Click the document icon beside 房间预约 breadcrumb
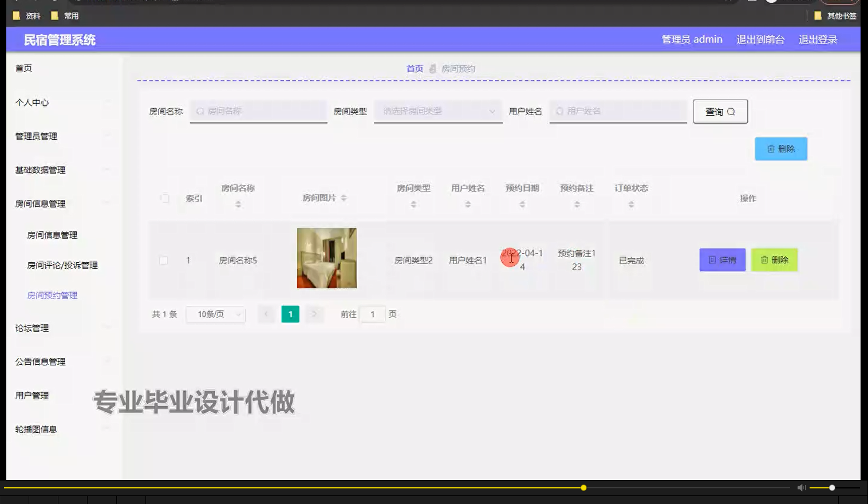 pos(433,68)
